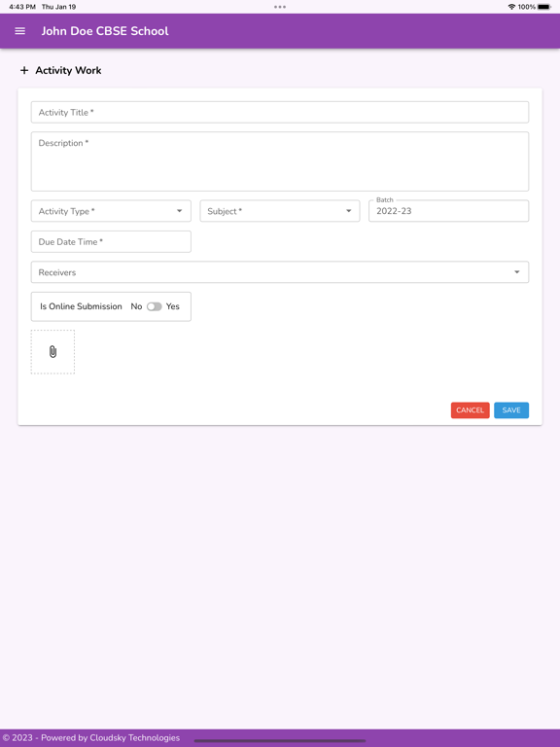
Task: Focus the Activity Title input field
Action: (x=280, y=113)
